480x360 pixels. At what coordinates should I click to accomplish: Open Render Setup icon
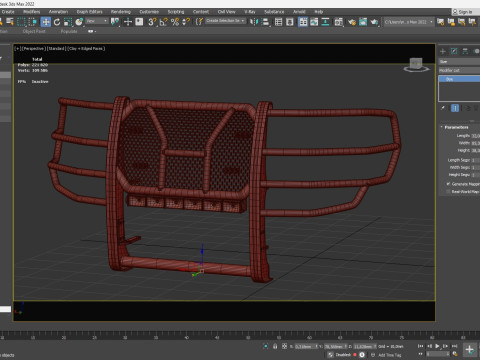coord(351,22)
